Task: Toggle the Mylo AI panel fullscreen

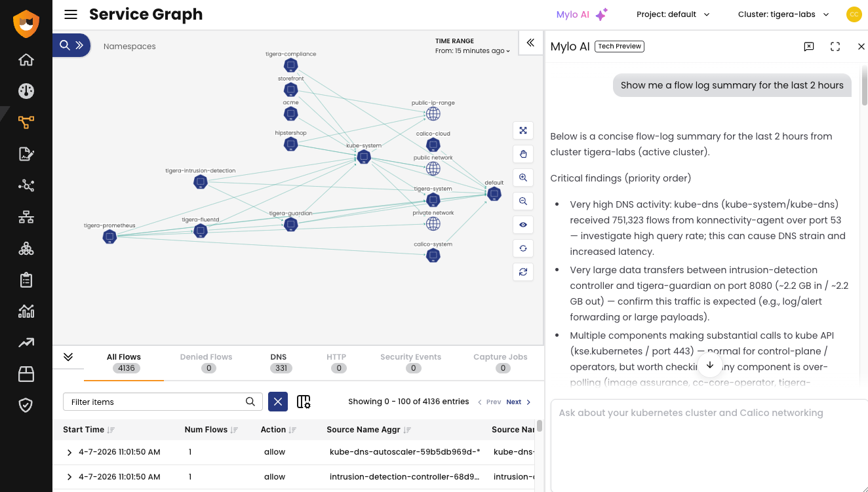Action: point(835,47)
